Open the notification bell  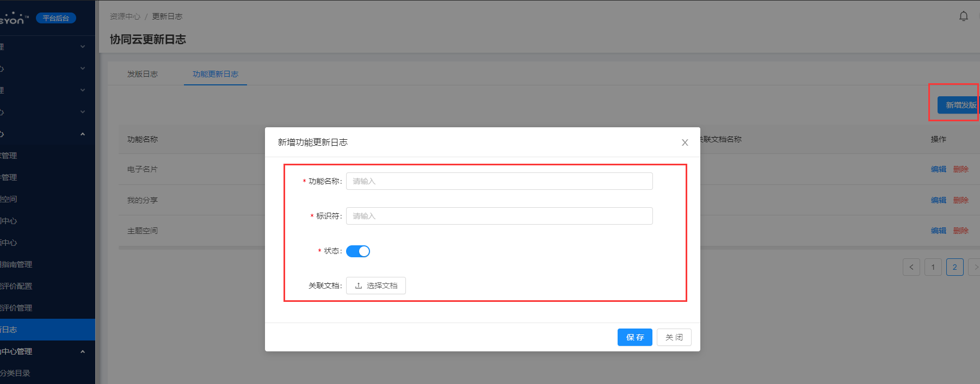click(x=963, y=16)
